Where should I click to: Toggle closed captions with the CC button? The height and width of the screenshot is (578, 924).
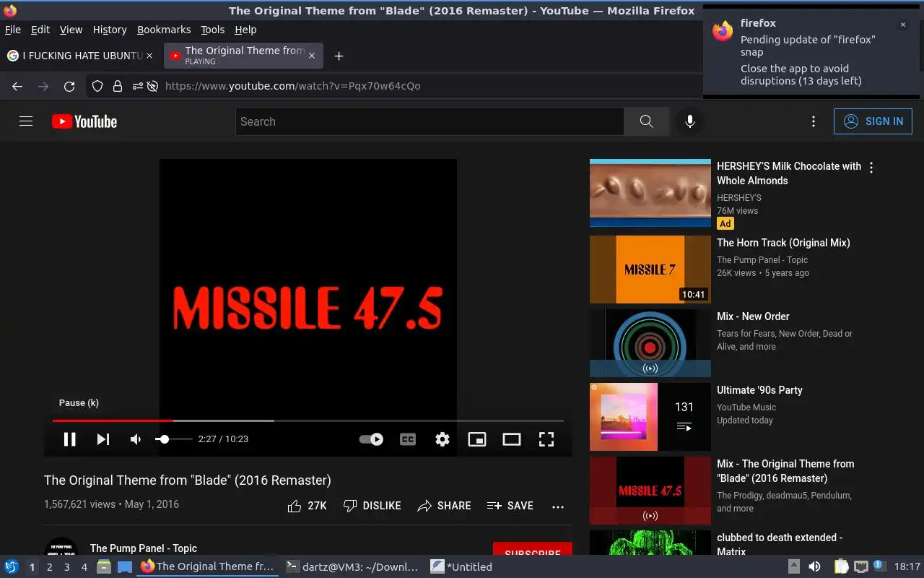408,439
